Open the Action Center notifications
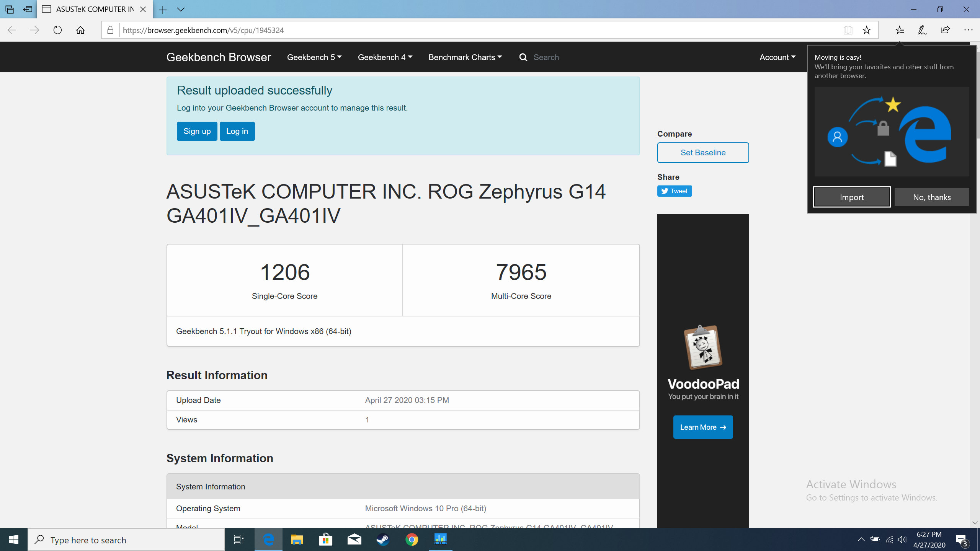This screenshot has width=980, height=551. tap(962, 540)
